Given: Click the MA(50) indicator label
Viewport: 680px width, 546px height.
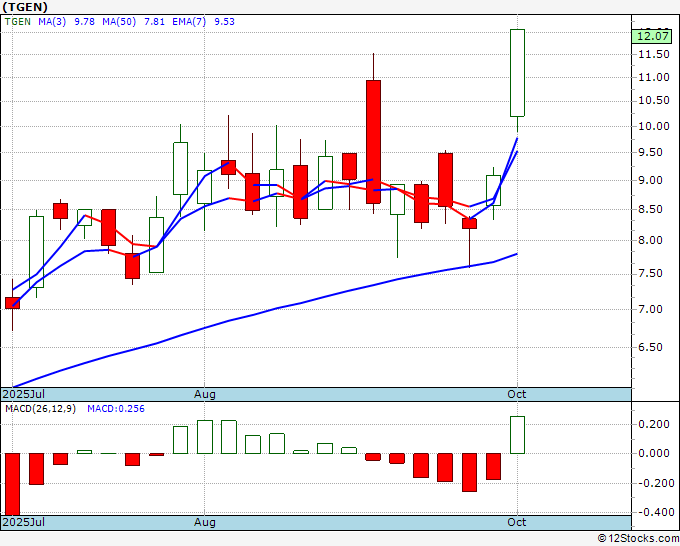Looking at the screenshot, I should click(x=119, y=22).
